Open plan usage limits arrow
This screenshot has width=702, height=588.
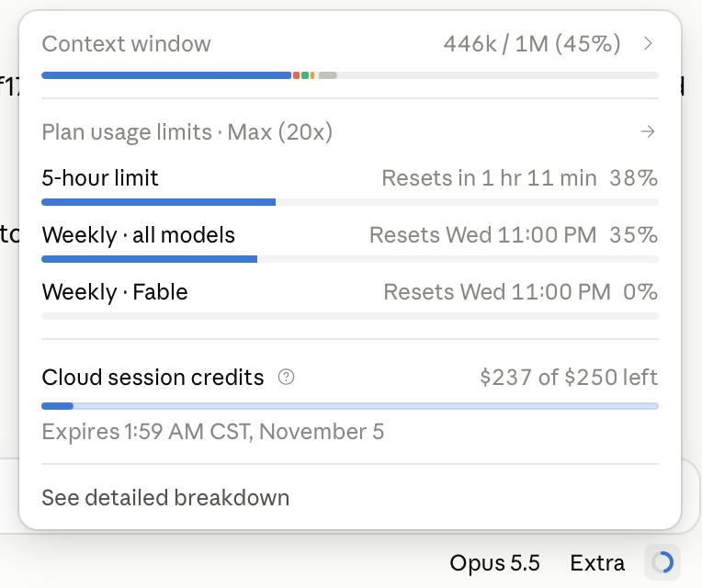(x=648, y=131)
